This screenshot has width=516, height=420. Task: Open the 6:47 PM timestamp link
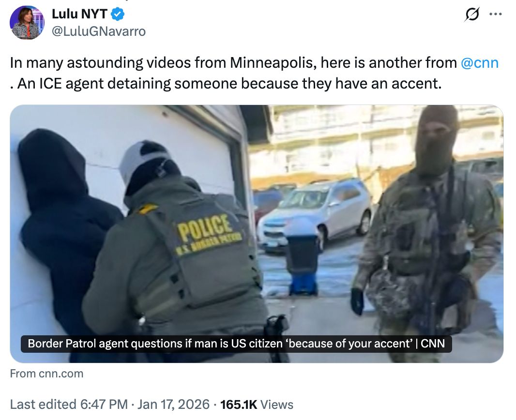pos(104,404)
